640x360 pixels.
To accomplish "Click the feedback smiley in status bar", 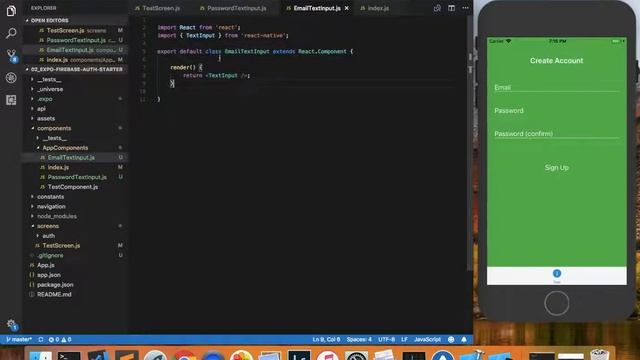I will tap(451, 340).
